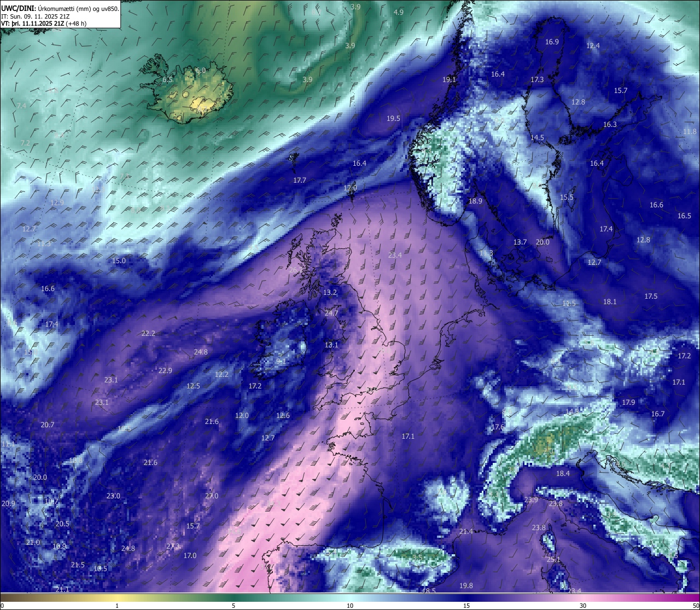Click the value "6.0" over Iceland
This screenshot has height=610, width=700.
click(x=201, y=71)
